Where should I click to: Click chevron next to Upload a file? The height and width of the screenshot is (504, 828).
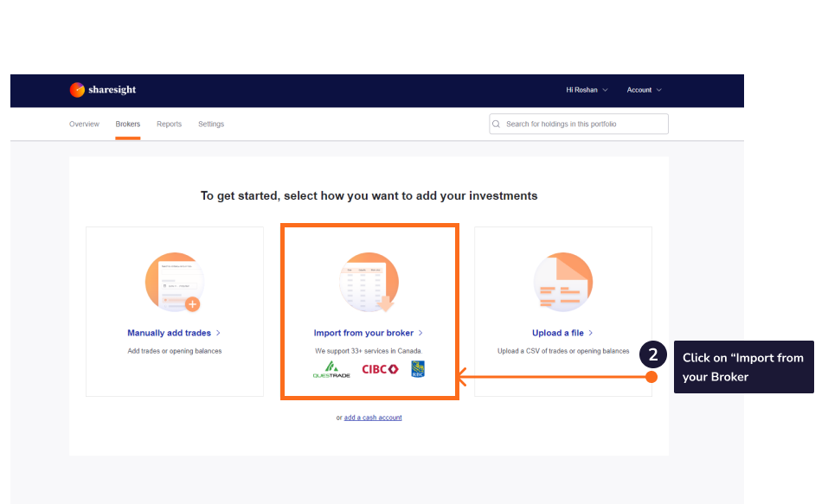click(591, 333)
